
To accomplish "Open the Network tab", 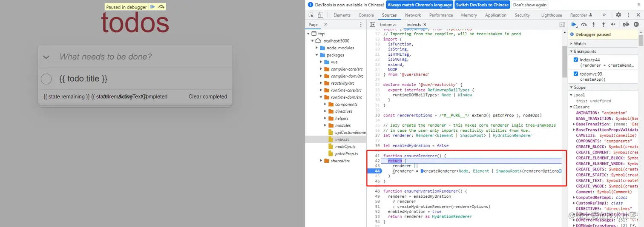I will (x=413, y=15).
